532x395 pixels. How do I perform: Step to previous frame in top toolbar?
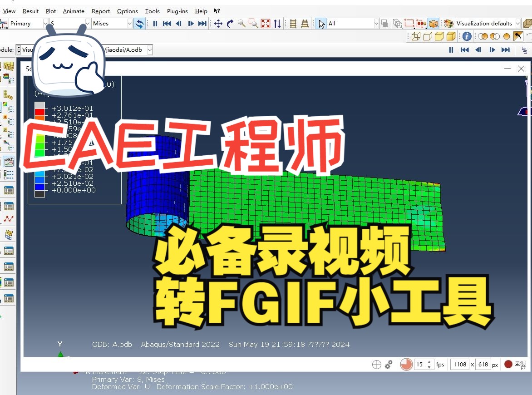179,24
